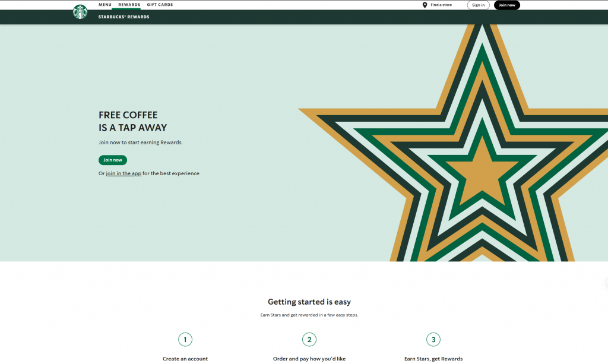Click the Sign in button
Viewport: 608px width, 364px height.
(x=478, y=5)
